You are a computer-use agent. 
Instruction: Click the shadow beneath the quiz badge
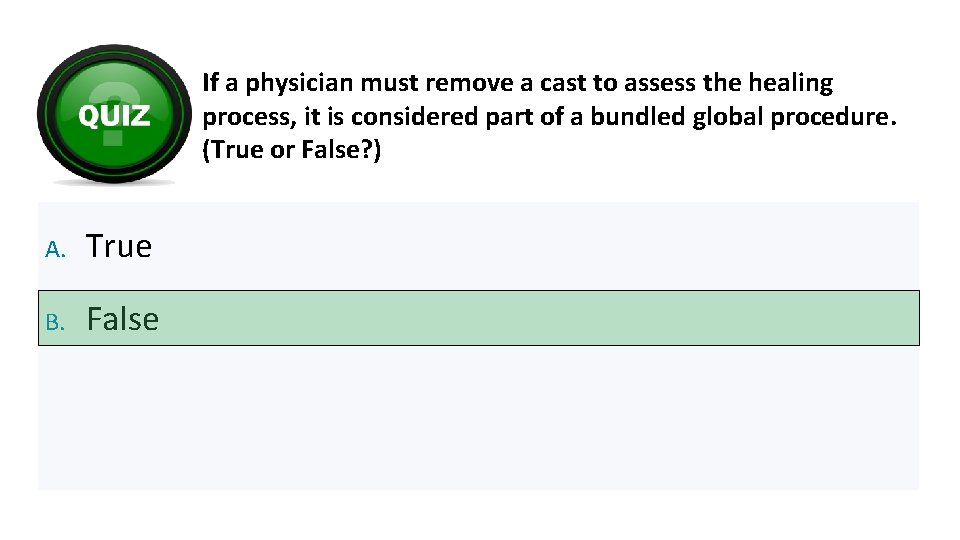(113, 181)
